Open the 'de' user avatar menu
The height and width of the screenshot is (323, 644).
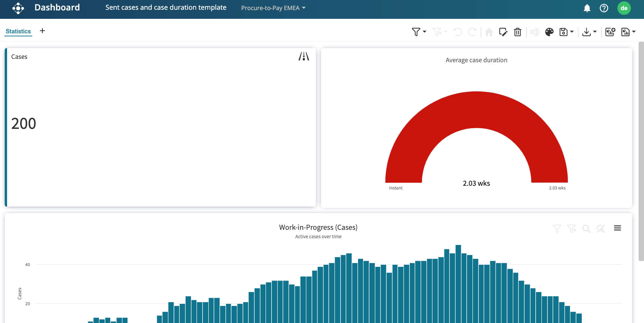click(624, 8)
